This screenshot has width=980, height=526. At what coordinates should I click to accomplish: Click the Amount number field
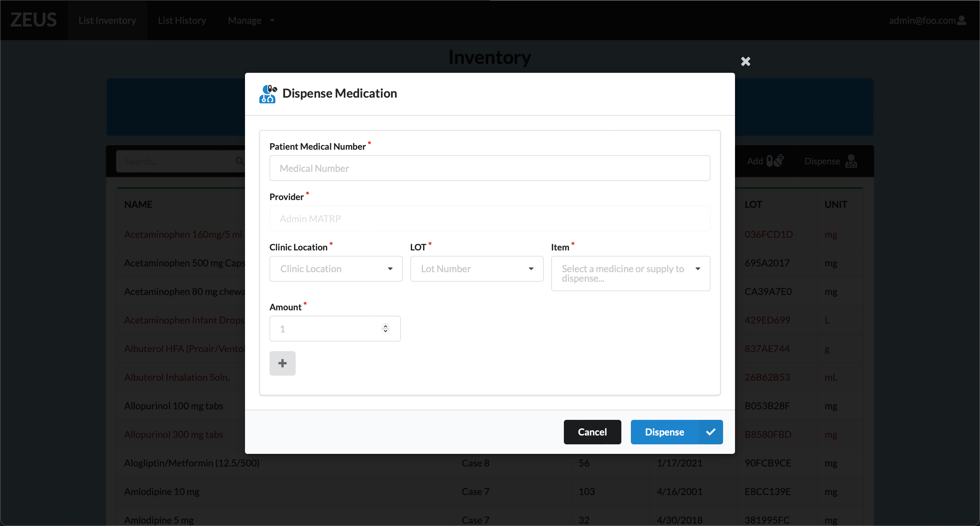click(335, 329)
